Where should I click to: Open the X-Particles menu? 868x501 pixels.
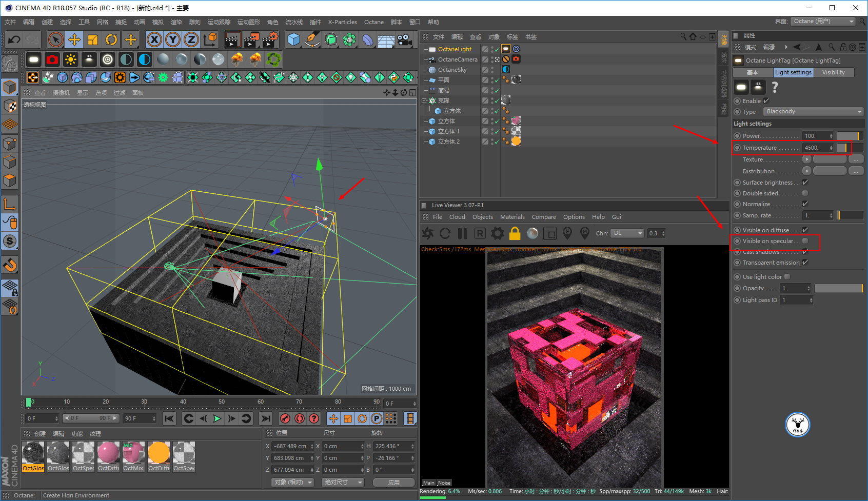pyautogui.click(x=343, y=22)
